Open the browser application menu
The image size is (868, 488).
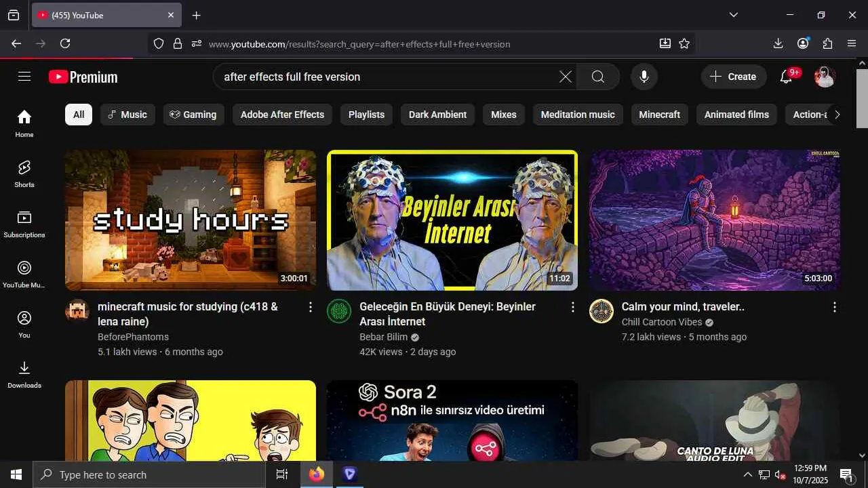(x=852, y=43)
